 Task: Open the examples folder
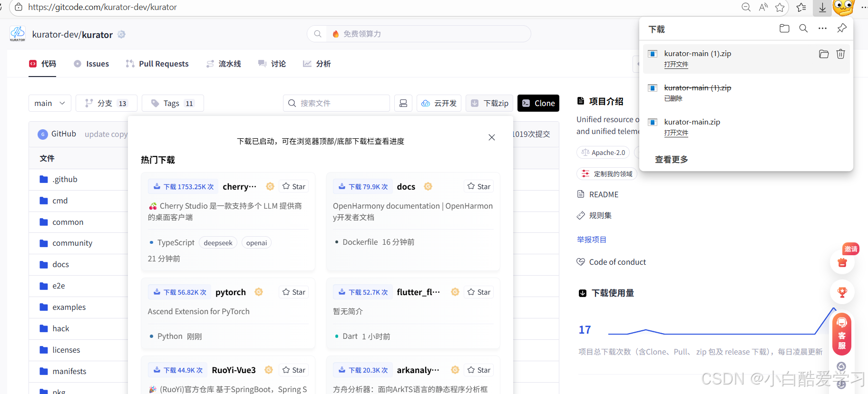(69, 307)
